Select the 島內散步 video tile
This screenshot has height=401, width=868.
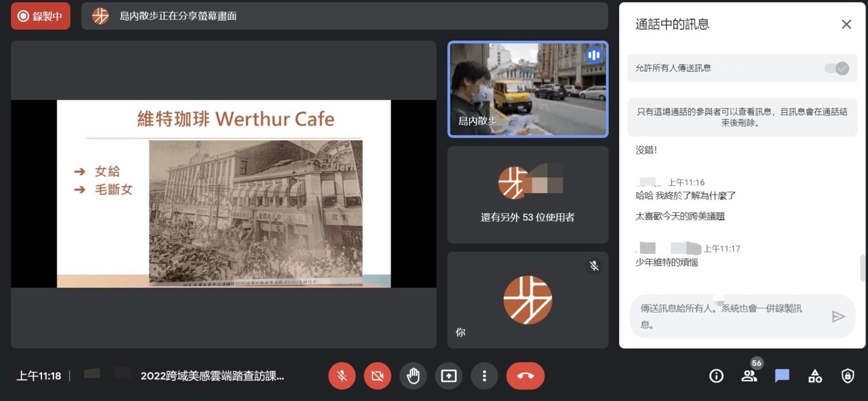pyautogui.click(x=528, y=89)
